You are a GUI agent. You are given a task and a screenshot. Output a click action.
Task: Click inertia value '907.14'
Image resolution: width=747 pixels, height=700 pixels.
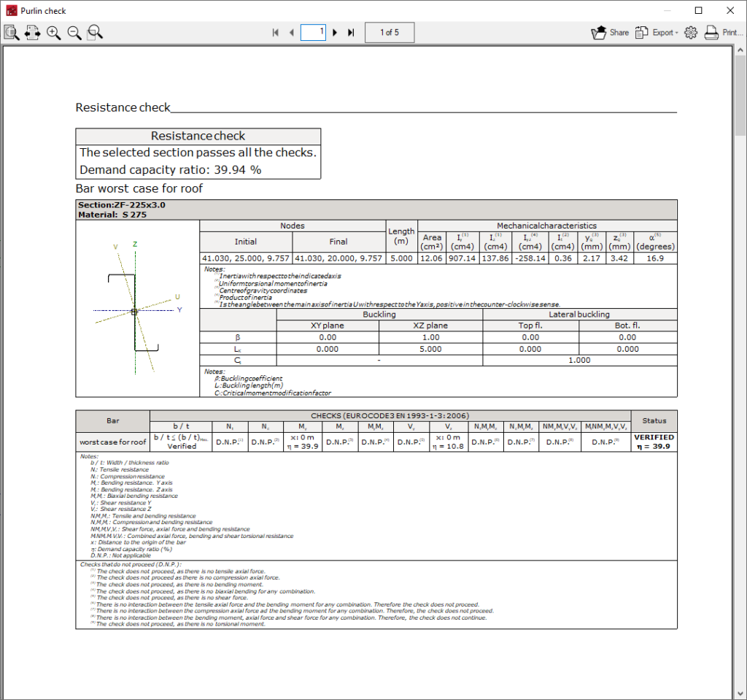coord(462,258)
